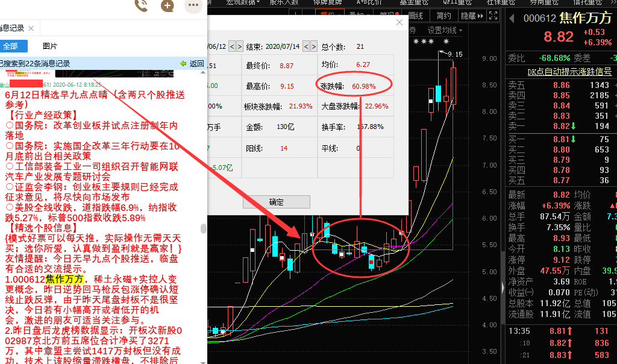Image resolution: width=617 pixels, height=364 pixels.
Task: Confirm the dialog with the 确定 button
Action: click(276, 202)
